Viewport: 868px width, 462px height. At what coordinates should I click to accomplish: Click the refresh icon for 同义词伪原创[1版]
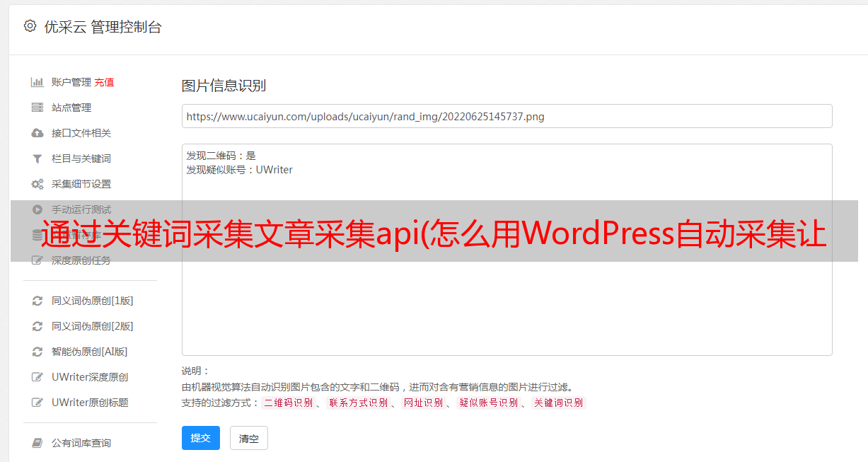pyautogui.click(x=37, y=301)
